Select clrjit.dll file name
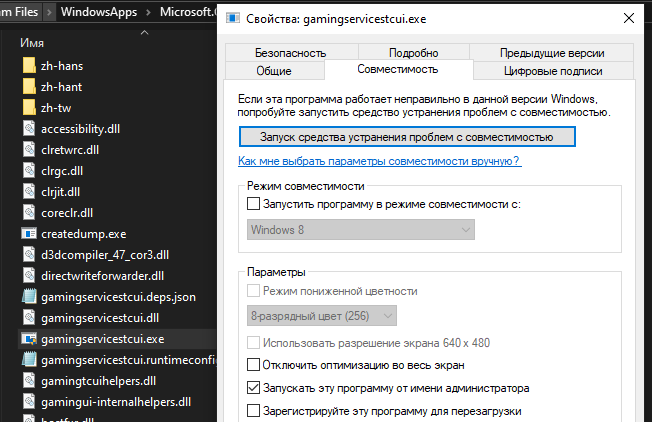 click(61, 192)
